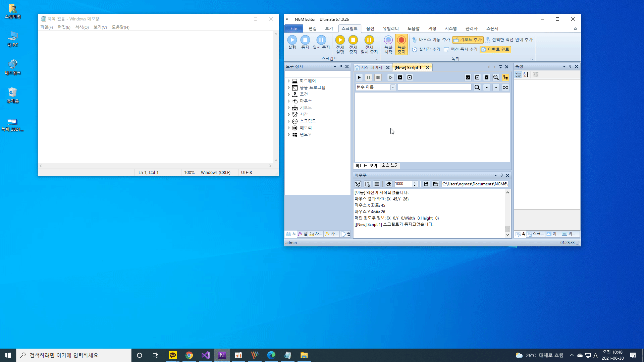644x362 pixels.
Task: Click the output copy document icon
Action: [x=367, y=184]
